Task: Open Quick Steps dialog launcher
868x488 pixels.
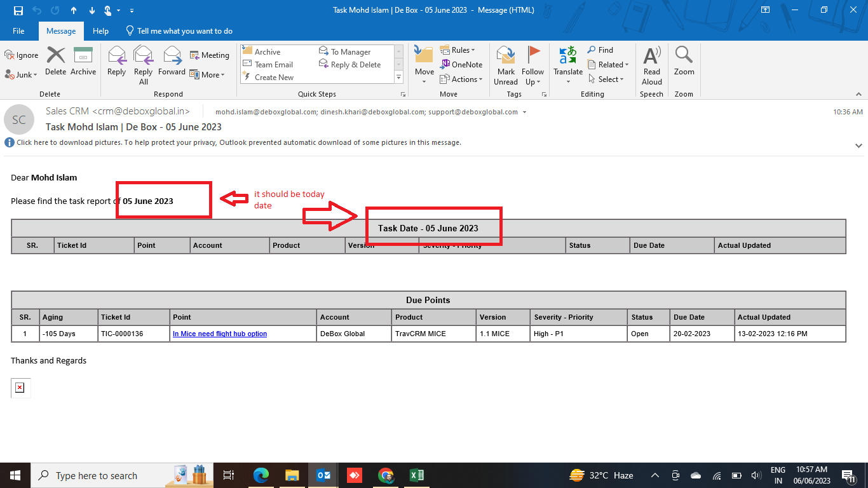Action: tap(403, 94)
